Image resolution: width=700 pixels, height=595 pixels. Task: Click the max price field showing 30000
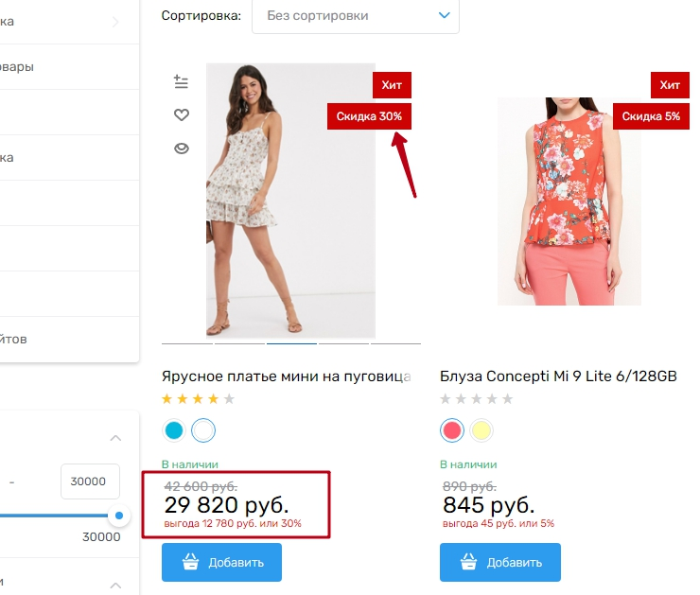[x=90, y=481]
